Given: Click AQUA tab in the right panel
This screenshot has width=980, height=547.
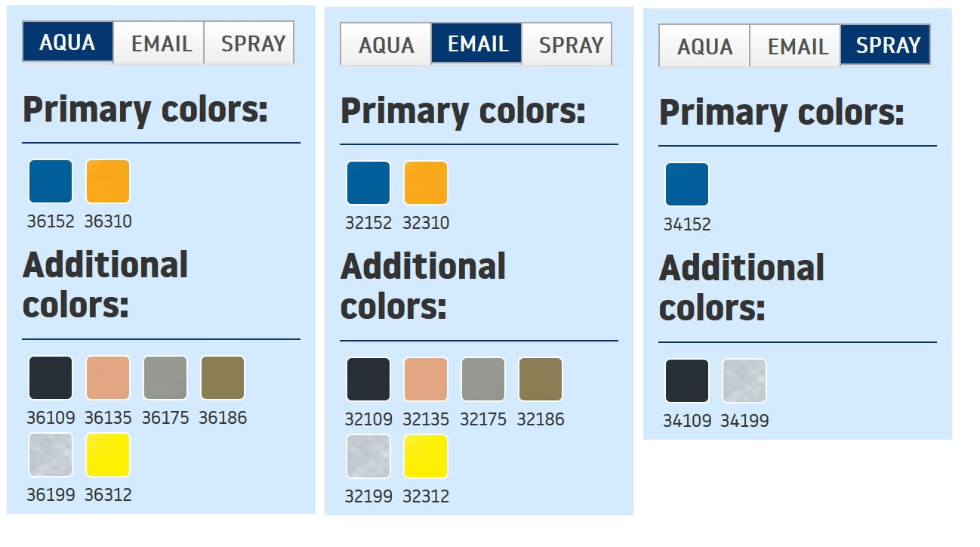Looking at the screenshot, I should (704, 46).
